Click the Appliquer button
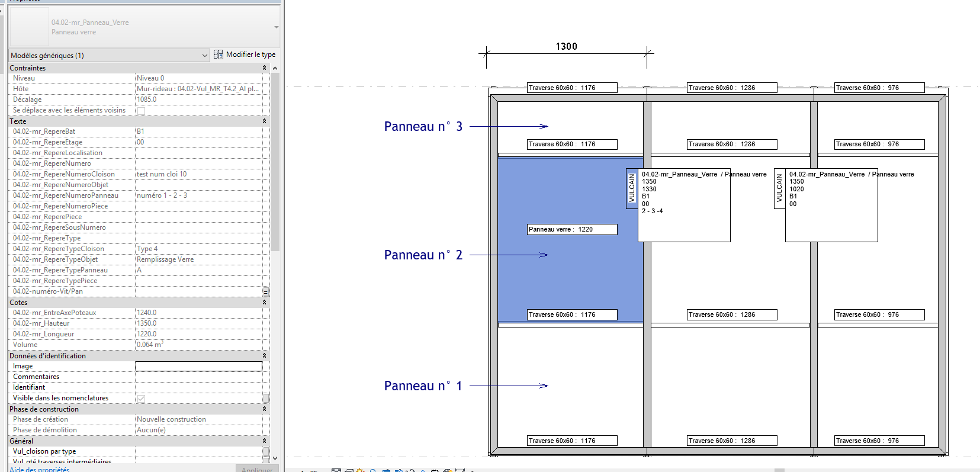The image size is (980, 472). click(x=257, y=469)
